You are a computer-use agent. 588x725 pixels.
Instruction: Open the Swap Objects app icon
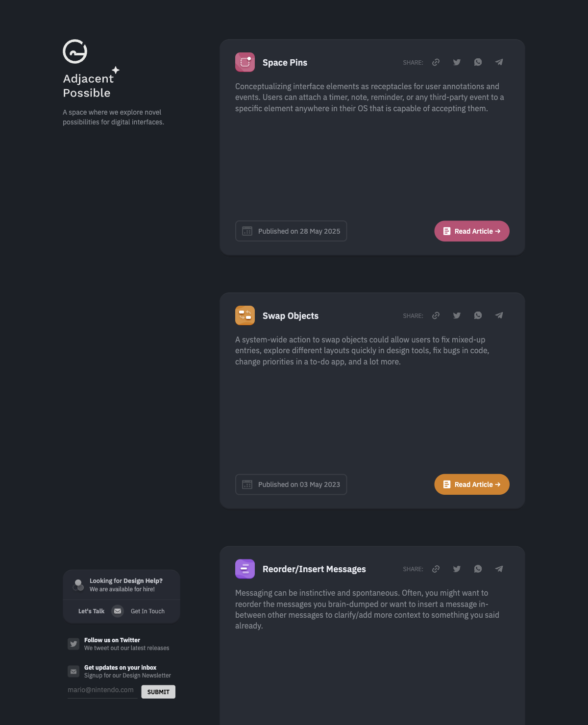(x=245, y=315)
